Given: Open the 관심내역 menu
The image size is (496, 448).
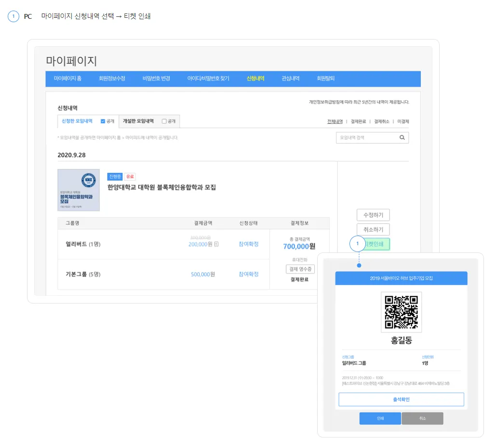Looking at the screenshot, I should [x=290, y=79].
